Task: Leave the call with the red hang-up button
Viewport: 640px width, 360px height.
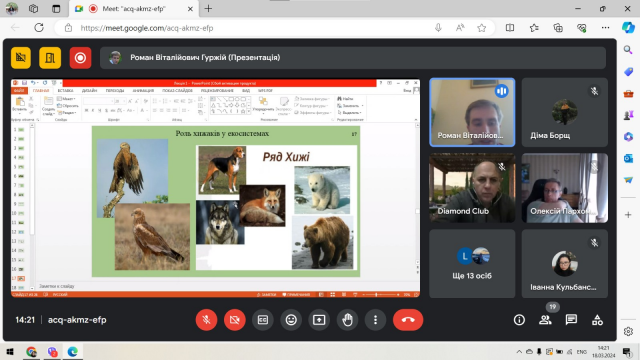Action: [x=408, y=320]
